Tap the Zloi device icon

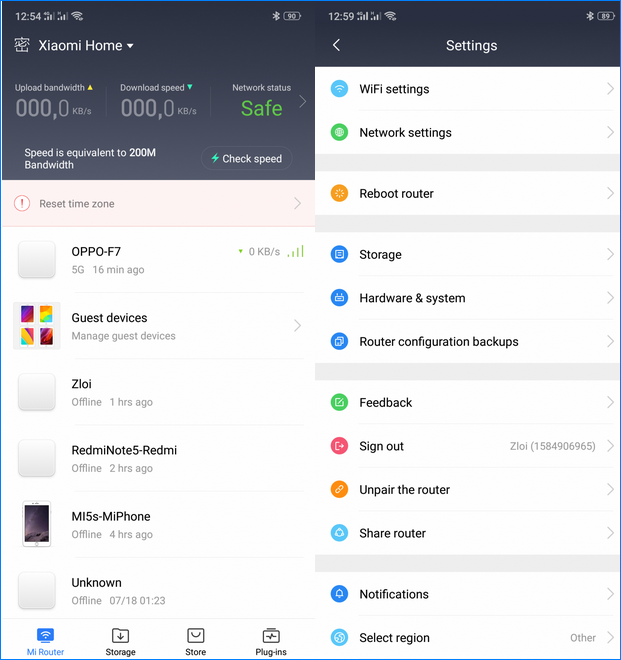coord(37,391)
